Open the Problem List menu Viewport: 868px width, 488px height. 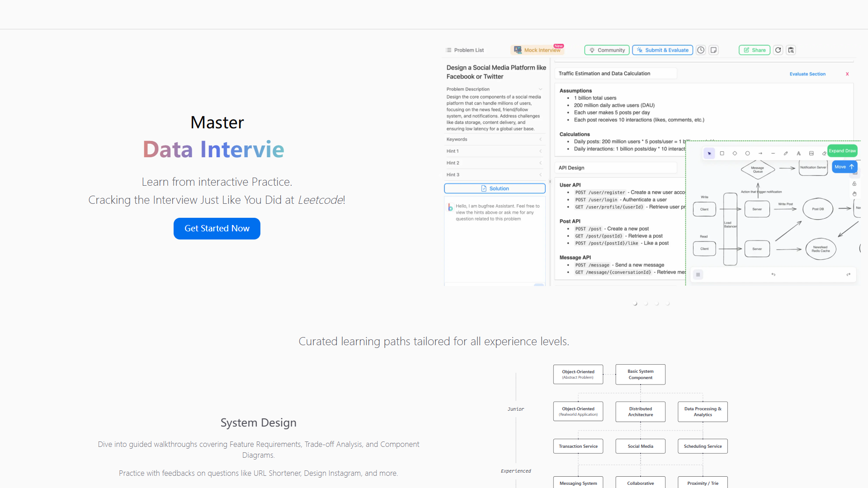[x=465, y=50]
